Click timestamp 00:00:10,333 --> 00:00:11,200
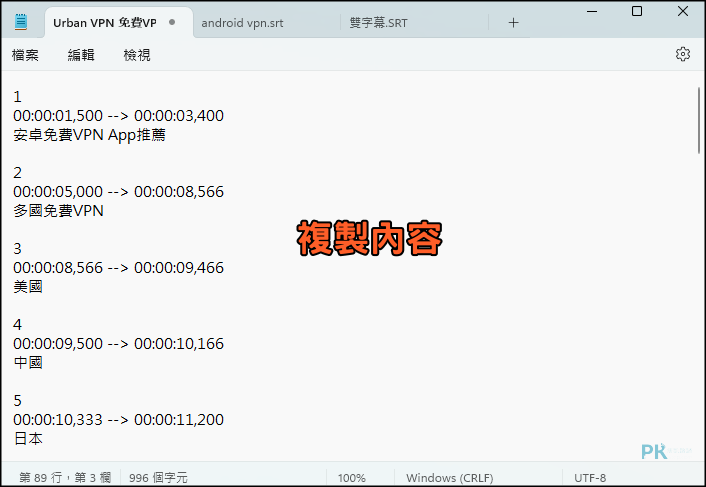Screen dimensions: 706x487 click(118, 420)
